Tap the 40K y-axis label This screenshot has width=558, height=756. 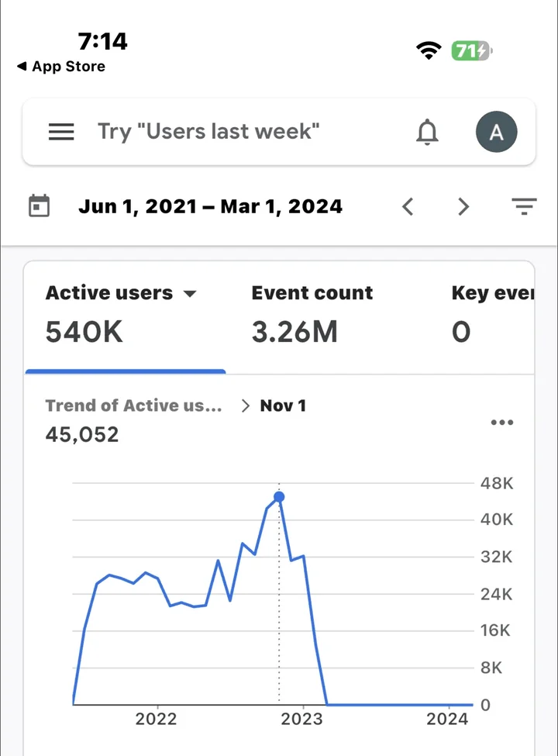(x=497, y=520)
